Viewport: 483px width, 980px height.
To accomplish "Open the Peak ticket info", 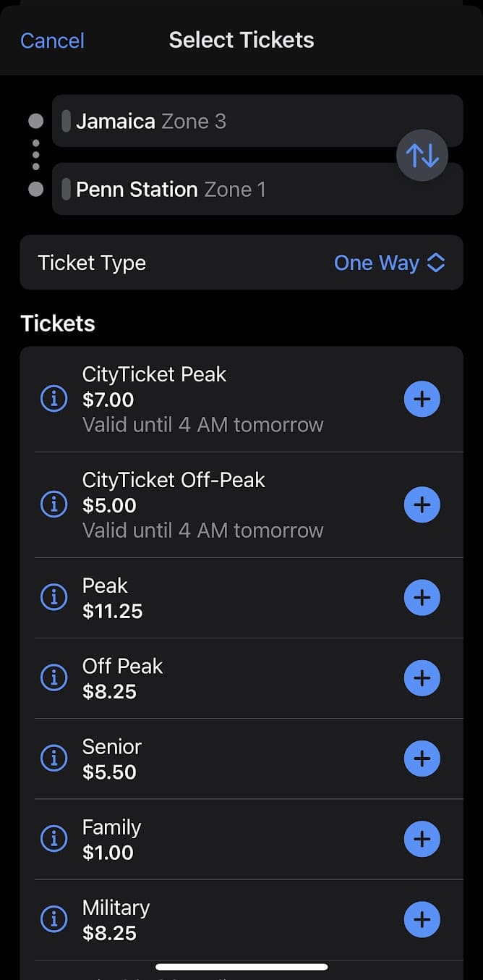I will tap(54, 597).
